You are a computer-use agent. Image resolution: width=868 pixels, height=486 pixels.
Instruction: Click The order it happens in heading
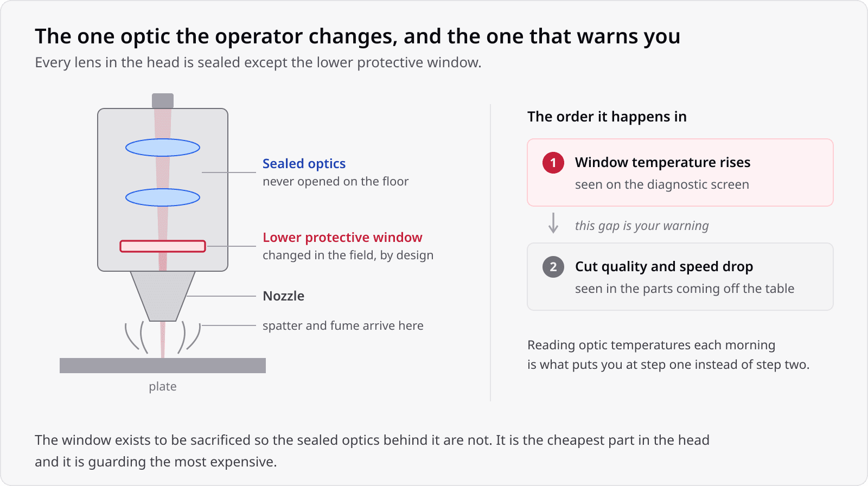pyautogui.click(x=607, y=117)
